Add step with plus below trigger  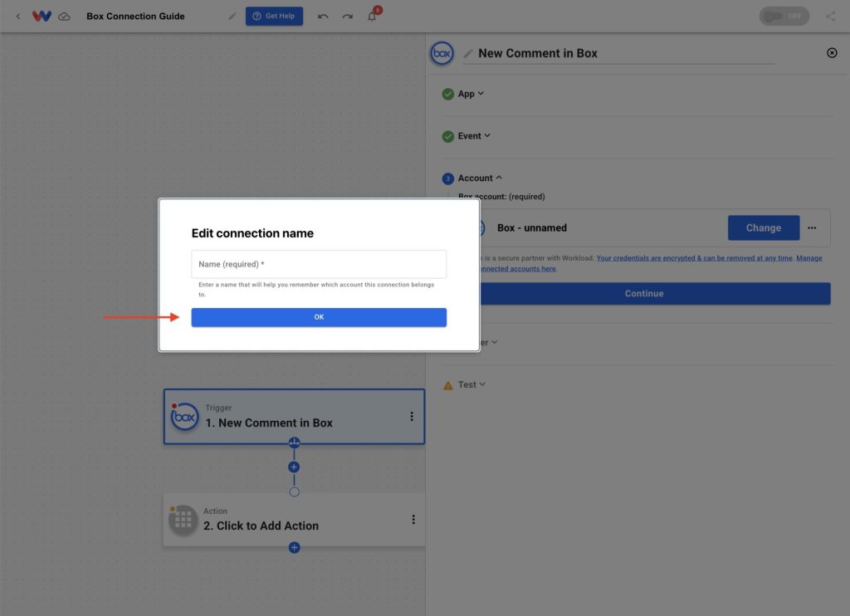(294, 467)
